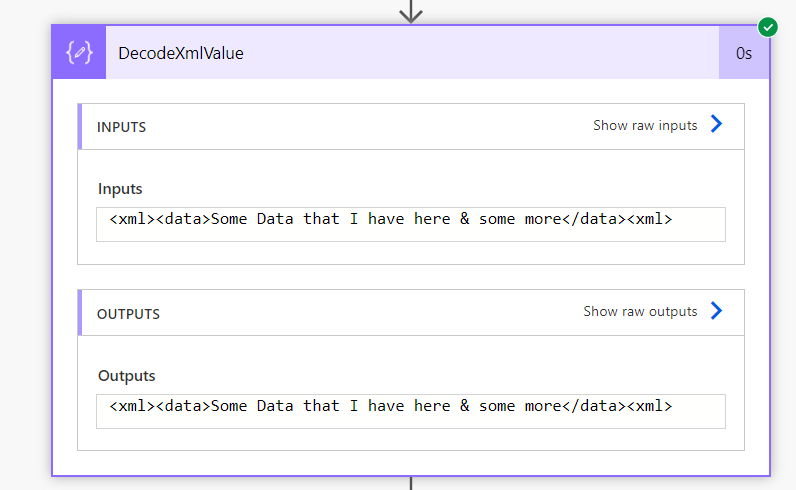796x490 pixels.
Task: Click the Show raw outputs link
Action: (x=640, y=311)
